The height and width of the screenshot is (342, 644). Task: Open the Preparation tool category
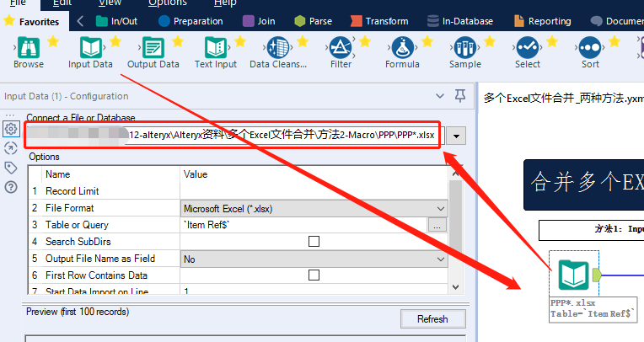point(191,21)
